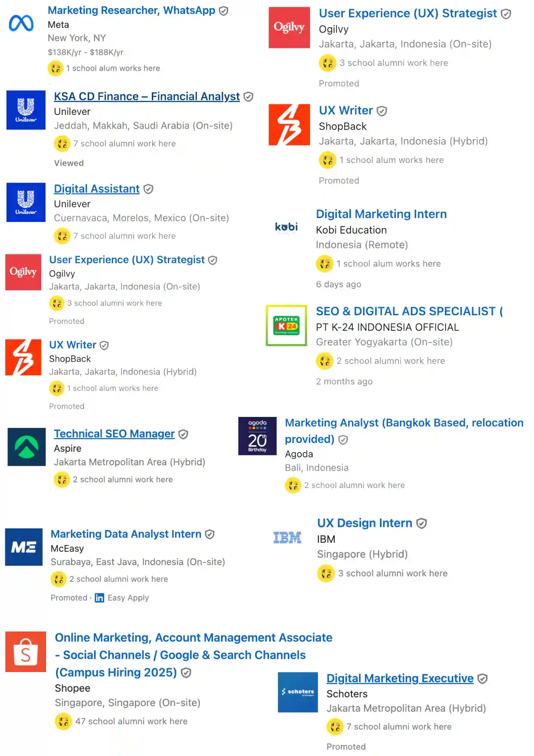Click the Schoters company logo
The width and height of the screenshot is (534, 756).
[298, 692]
